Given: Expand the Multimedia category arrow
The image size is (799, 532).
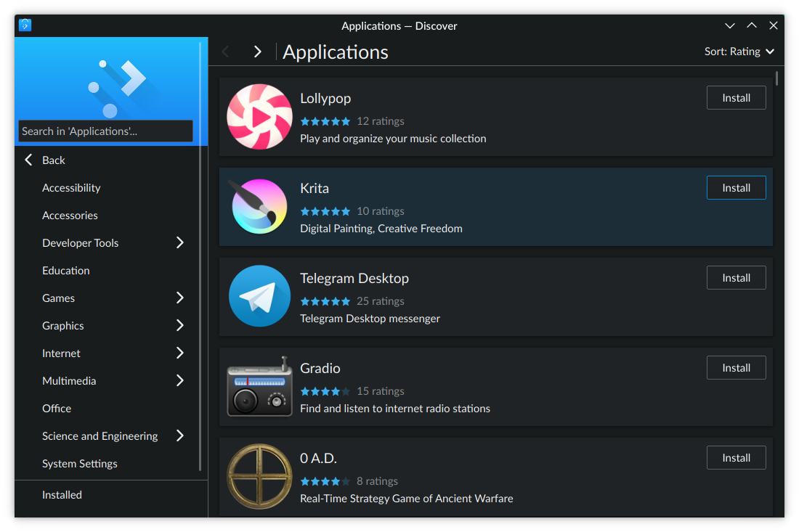Looking at the screenshot, I should tap(180, 380).
